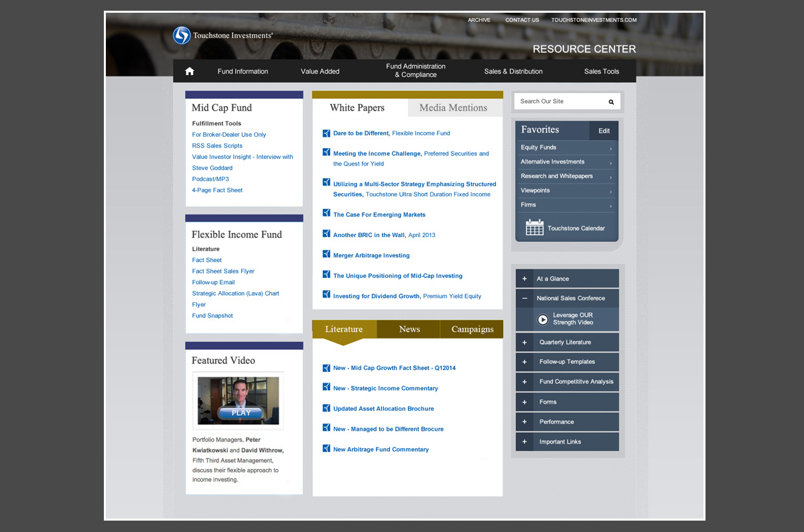Switch to the Media Mentions tab
This screenshot has width=804, height=532.
click(x=453, y=108)
